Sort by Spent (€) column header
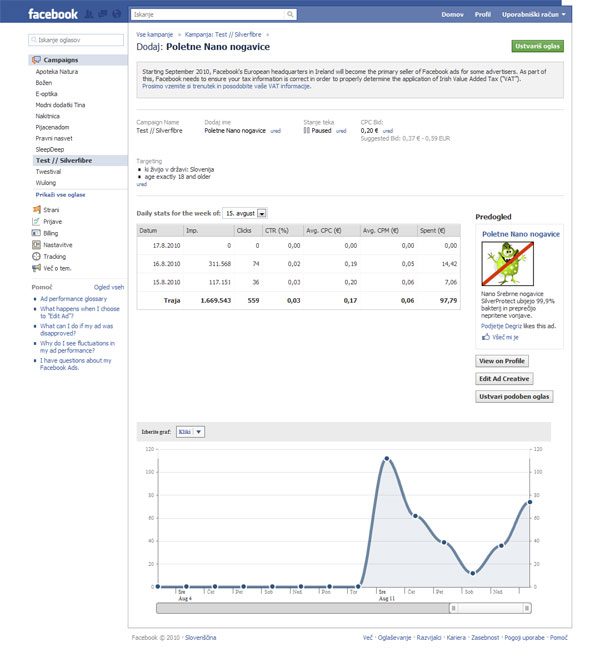 [438, 231]
